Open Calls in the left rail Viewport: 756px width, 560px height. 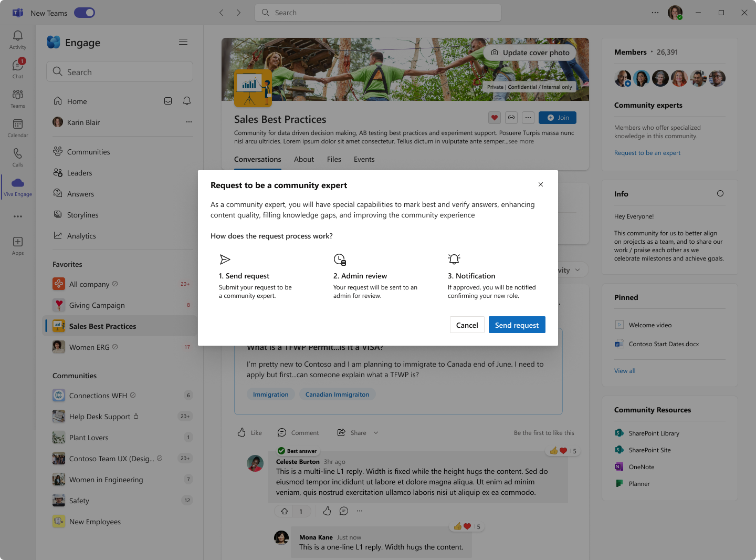point(18,157)
